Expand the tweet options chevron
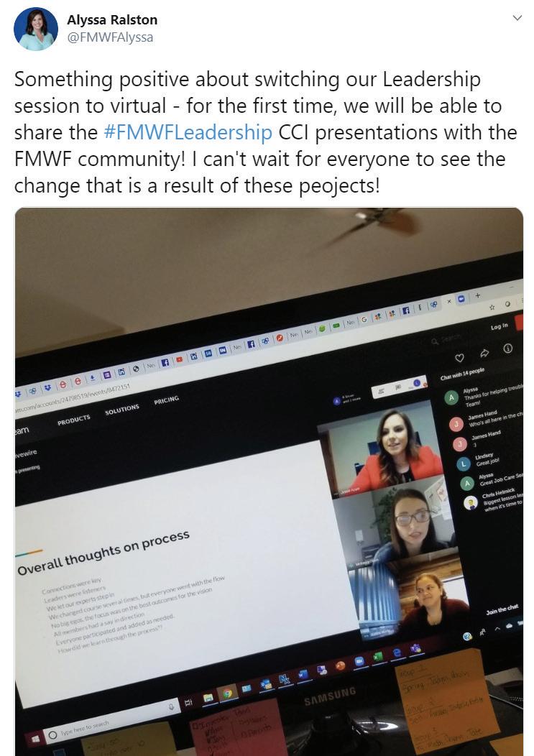 517,18
